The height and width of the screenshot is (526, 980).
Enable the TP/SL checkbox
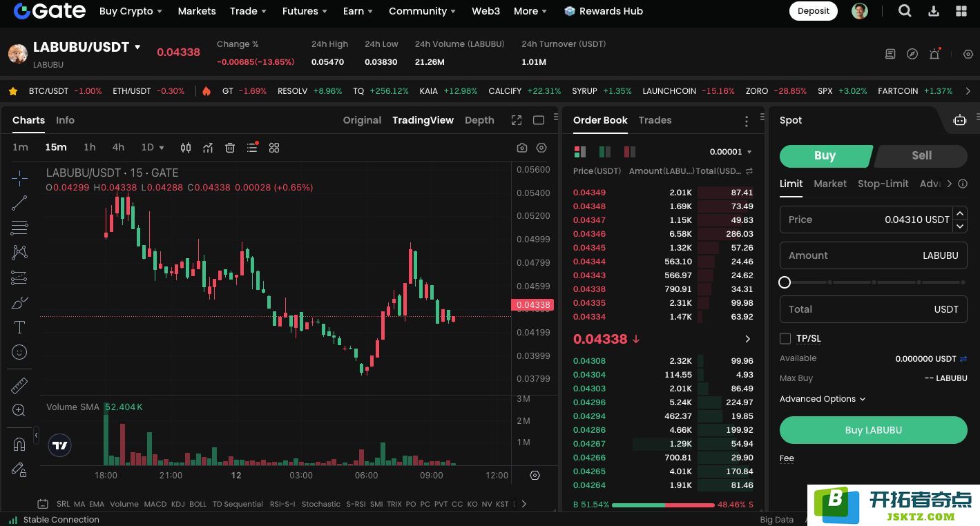(785, 338)
